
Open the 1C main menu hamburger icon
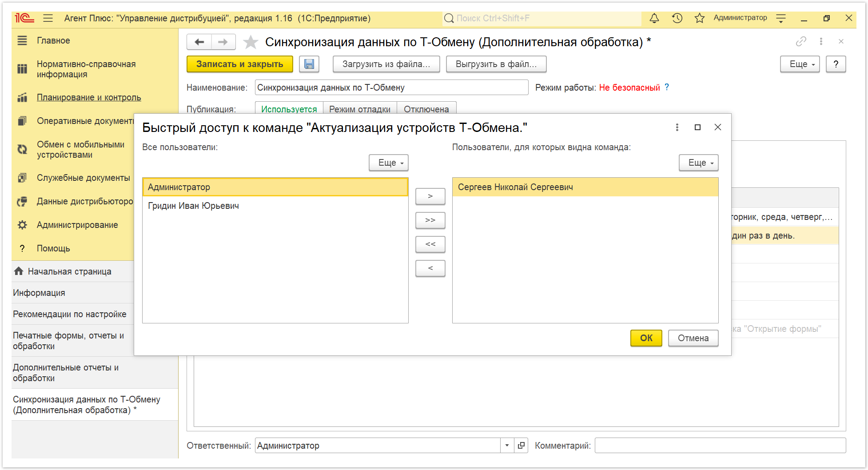click(48, 18)
